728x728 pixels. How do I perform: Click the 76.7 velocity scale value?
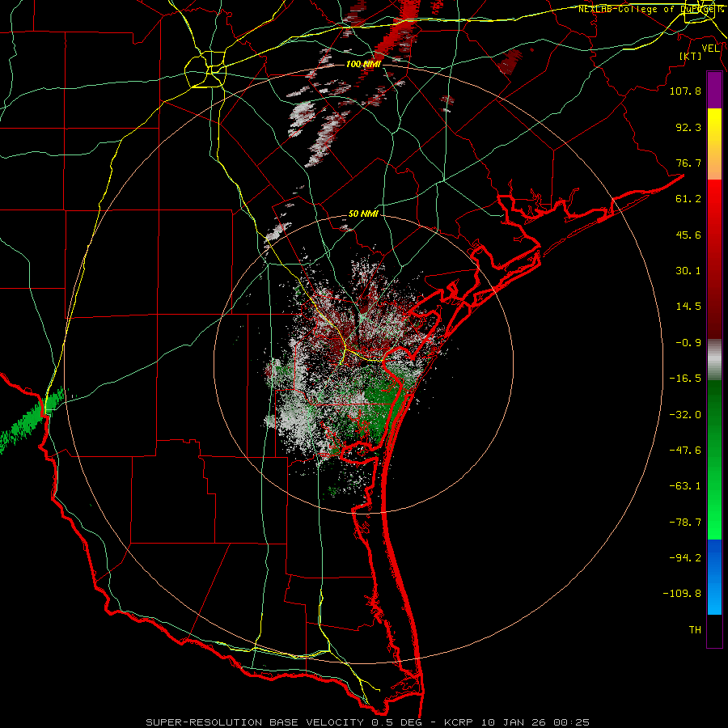688,163
